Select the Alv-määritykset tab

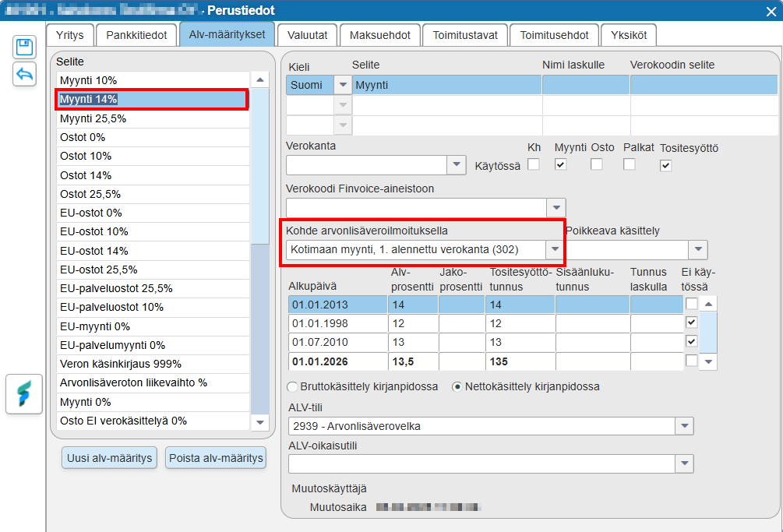point(227,34)
